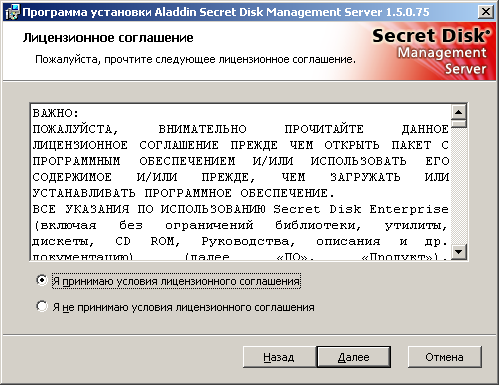Click the installer icon in the title bar
This screenshot has height=385, width=499.
(x=12, y=12)
